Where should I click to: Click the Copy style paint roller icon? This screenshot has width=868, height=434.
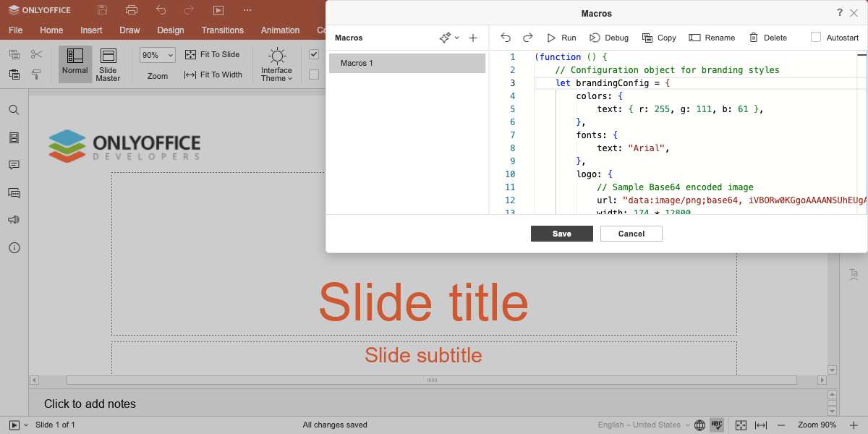pyautogui.click(x=36, y=74)
